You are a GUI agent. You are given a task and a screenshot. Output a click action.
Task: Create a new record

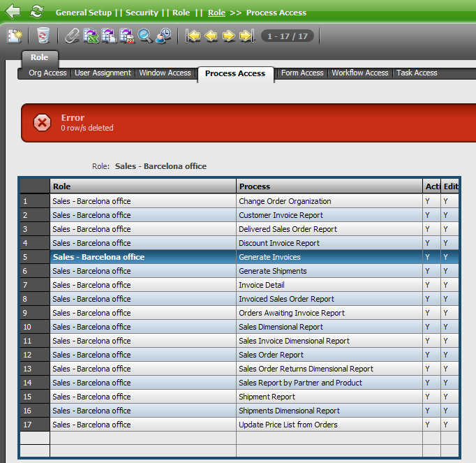15,36
